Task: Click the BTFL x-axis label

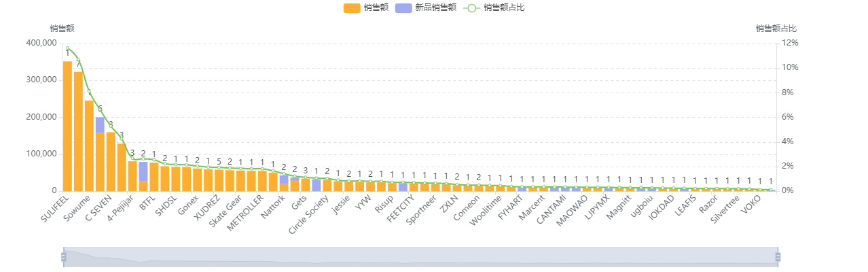Action: click(147, 203)
